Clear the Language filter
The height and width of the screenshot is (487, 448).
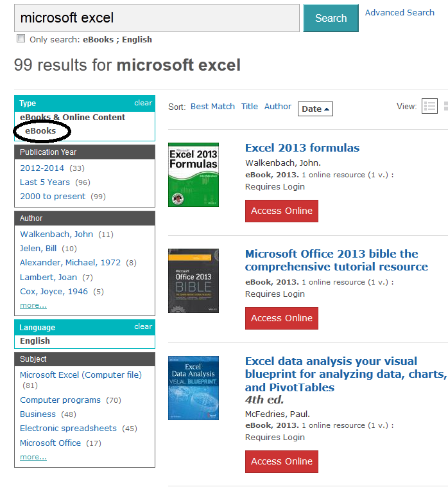pos(143,326)
